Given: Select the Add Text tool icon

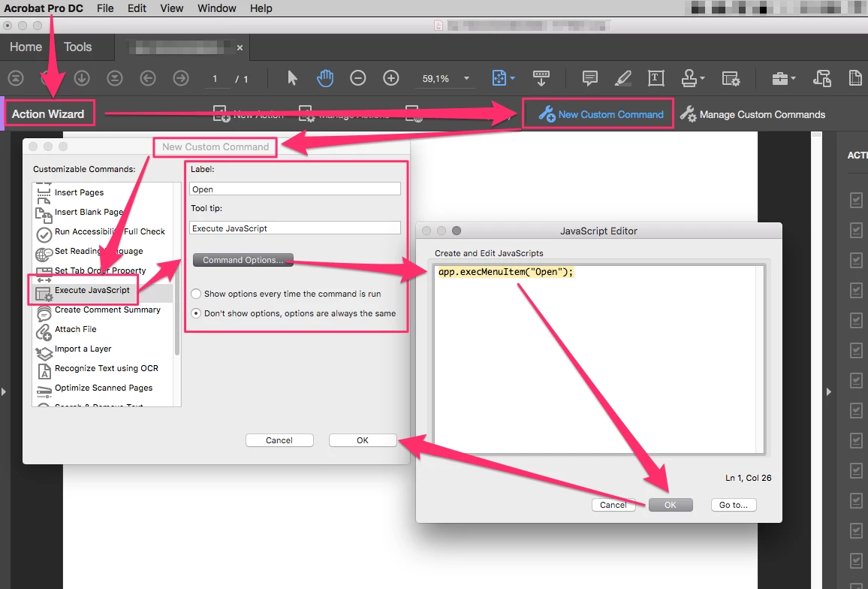Looking at the screenshot, I should point(656,78).
